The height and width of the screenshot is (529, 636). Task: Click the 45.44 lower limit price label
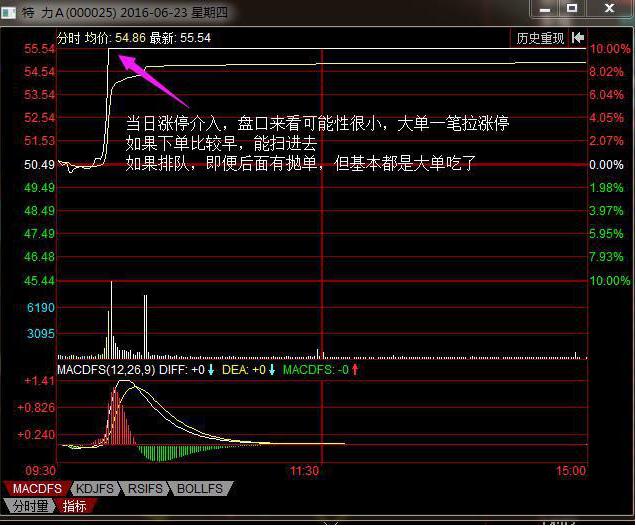39,281
